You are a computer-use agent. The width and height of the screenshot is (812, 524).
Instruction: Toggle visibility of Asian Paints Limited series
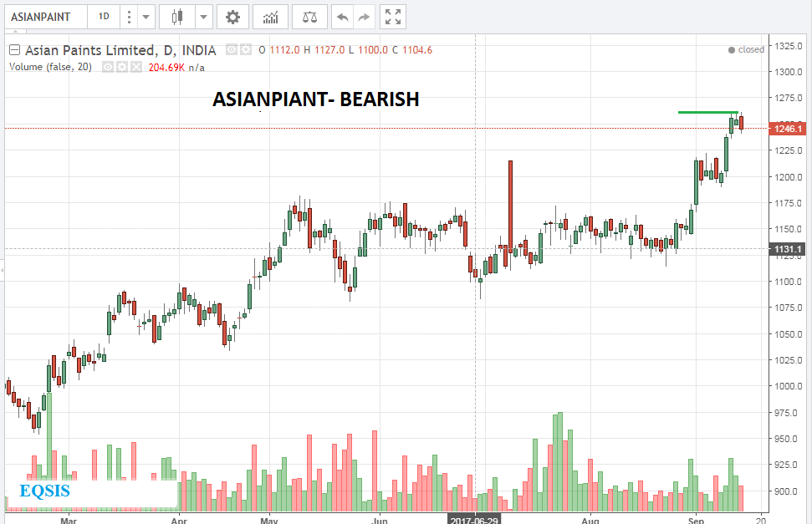click(232, 50)
